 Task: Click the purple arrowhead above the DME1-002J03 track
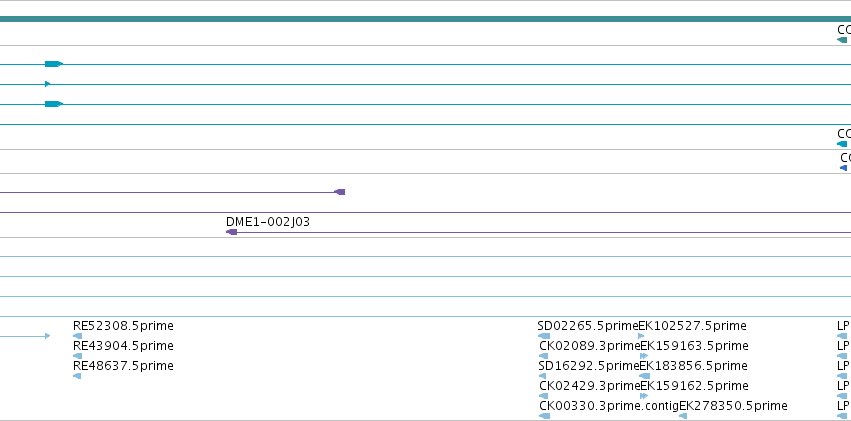point(340,192)
